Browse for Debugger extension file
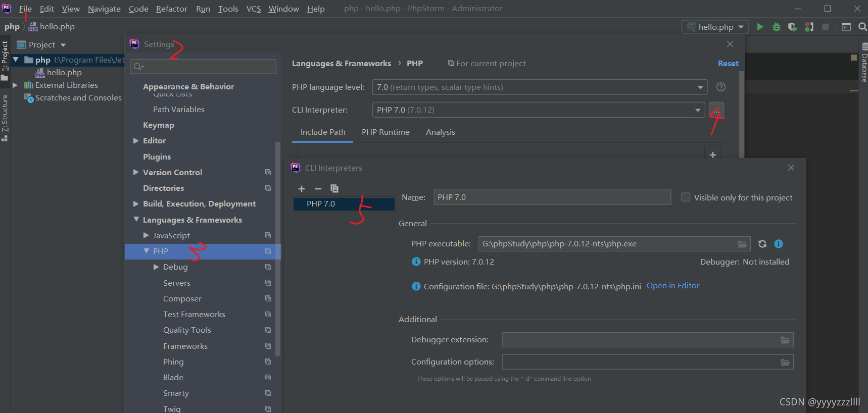The height and width of the screenshot is (413, 868). pyautogui.click(x=785, y=340)
